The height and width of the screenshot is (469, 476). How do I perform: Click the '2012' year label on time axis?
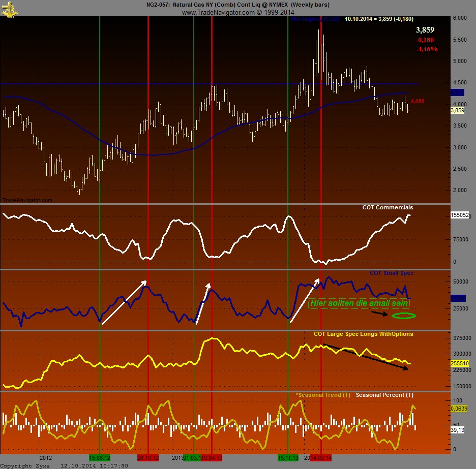click(x=46, y=458)
